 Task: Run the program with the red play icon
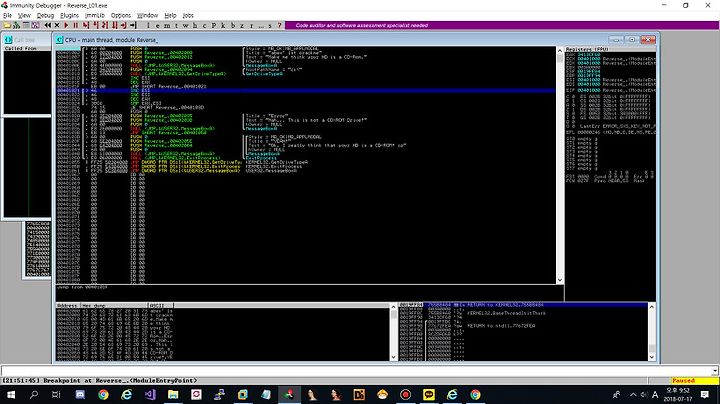click(66, 25)
